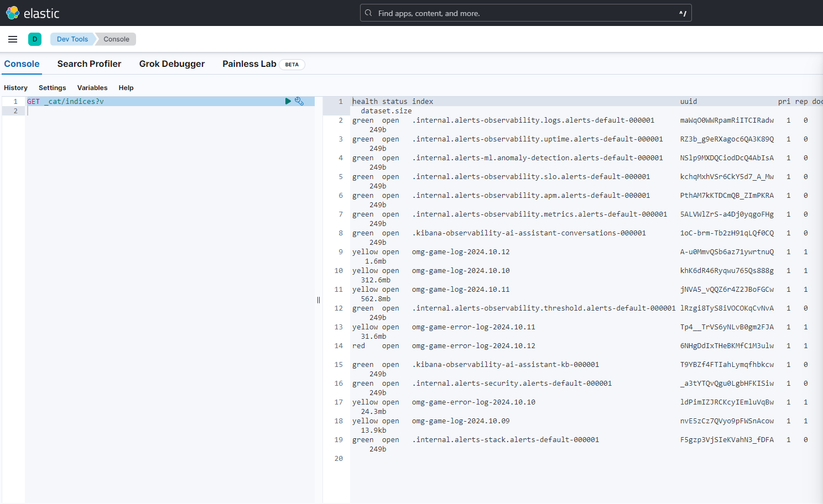Switch to the Search Profiler tab
This screenshot has width=823, height=504.
coord(89,64)
